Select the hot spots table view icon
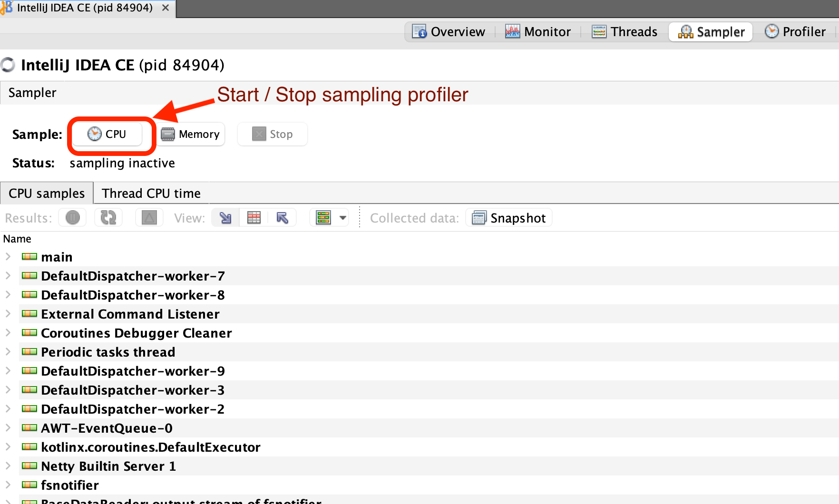Screen dimensions: 839x504 pos(254,218)
